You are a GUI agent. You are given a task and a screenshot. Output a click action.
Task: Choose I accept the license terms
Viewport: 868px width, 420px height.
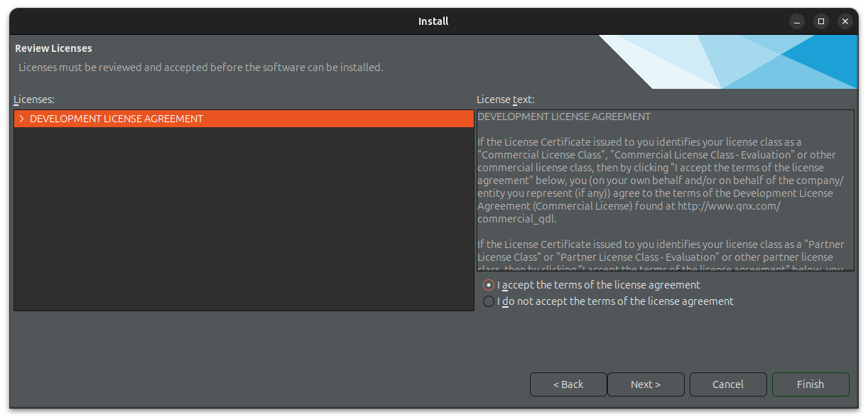[489, 285]
